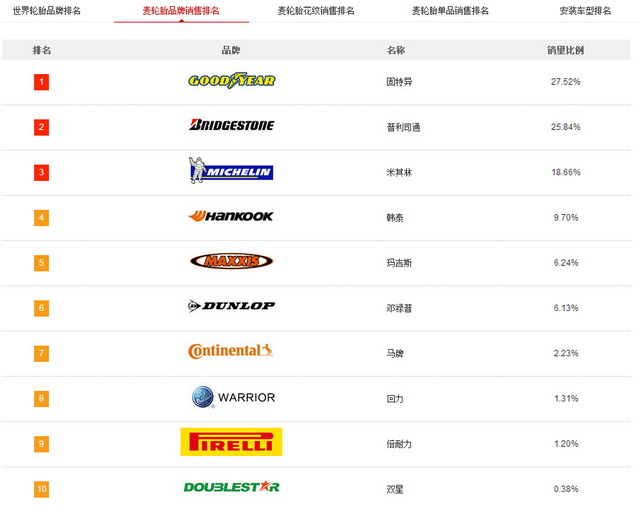Click the orange rank 9 badge
The image size is (640, 507).
point(41,444)
